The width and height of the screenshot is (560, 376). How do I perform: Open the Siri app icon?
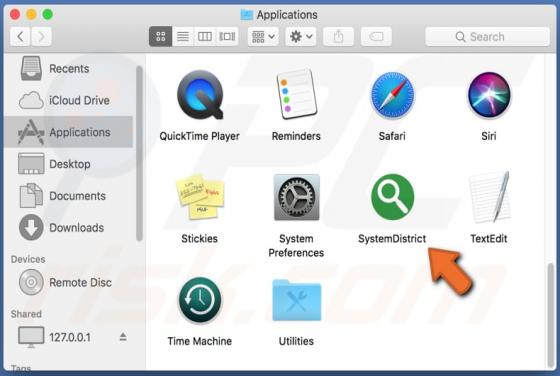[489, 95]
